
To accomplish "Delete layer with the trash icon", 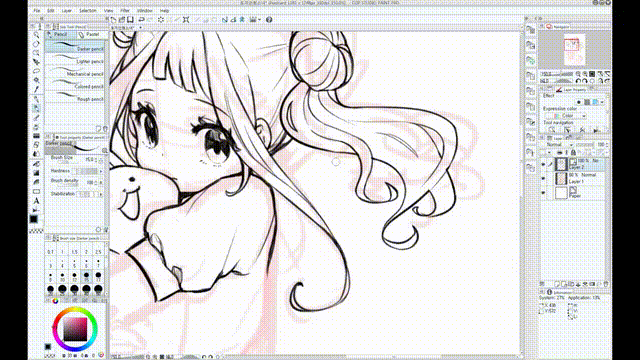I will (606, 284).
